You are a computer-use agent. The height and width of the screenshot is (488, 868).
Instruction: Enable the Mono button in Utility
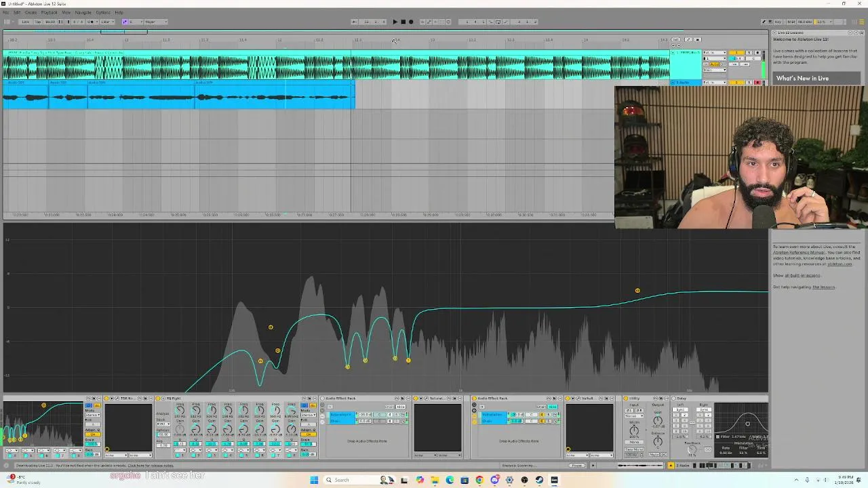tap(634, 442)
